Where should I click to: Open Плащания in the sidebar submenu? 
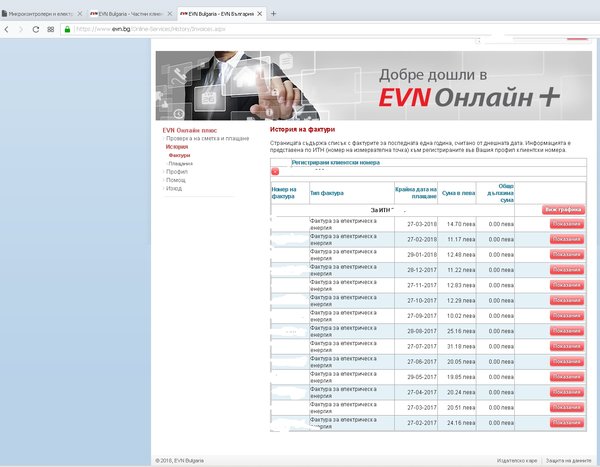coord(181,164)
